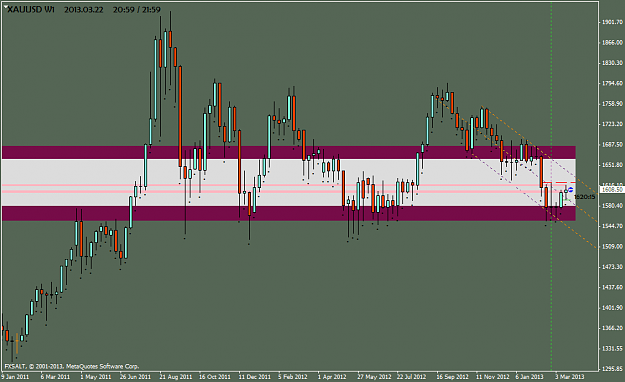
Task: Click the 1544.70 price axis label
Action: click(612, 226)
